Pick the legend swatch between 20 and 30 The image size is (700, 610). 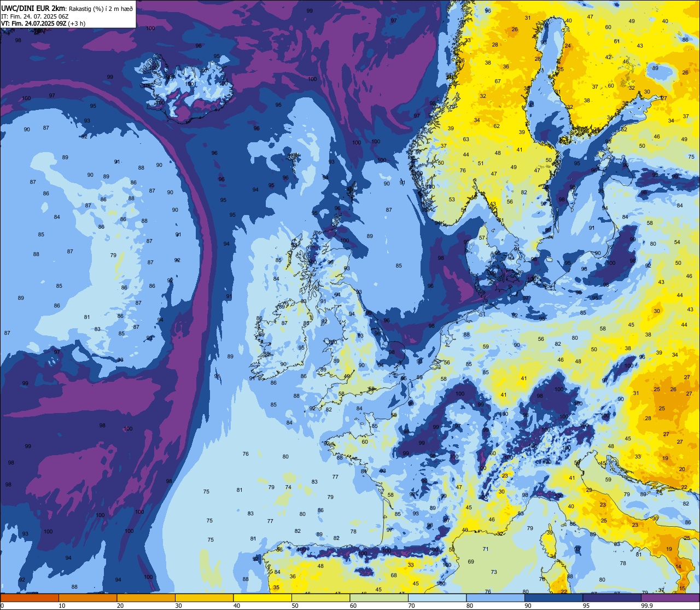[x=146, y=598]
